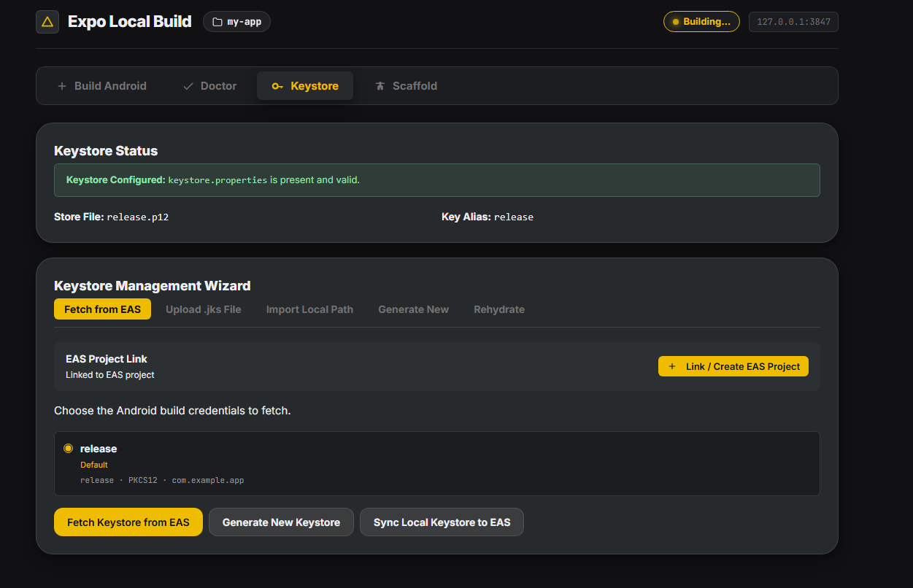Click the EAS Project Link label
The width and height of the screenshot is (913, 588).
pos(107,359)
